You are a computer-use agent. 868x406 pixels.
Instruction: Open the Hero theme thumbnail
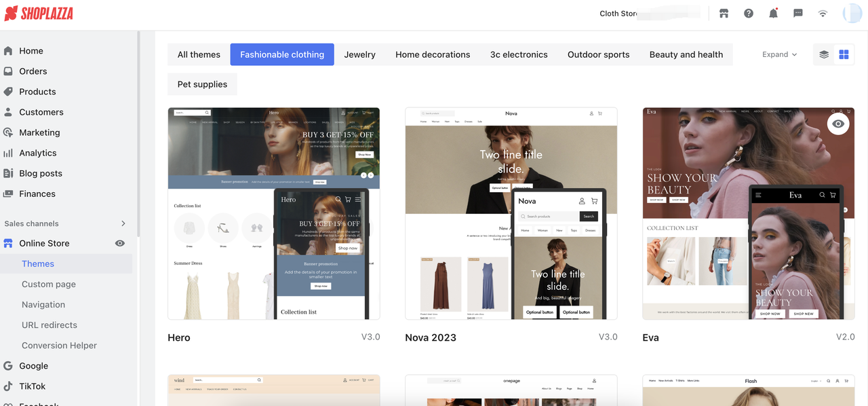[x=274, y=213]
